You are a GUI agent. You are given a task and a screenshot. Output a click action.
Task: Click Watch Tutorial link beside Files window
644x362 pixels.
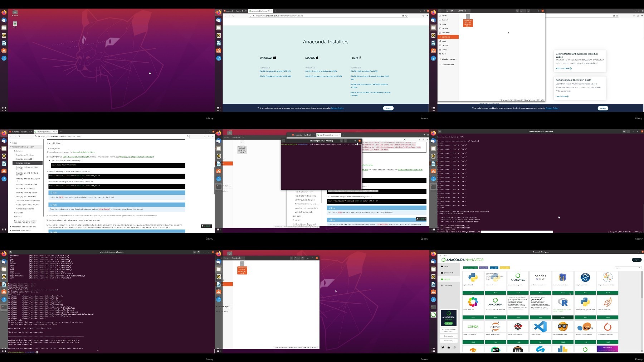[563, 68]
